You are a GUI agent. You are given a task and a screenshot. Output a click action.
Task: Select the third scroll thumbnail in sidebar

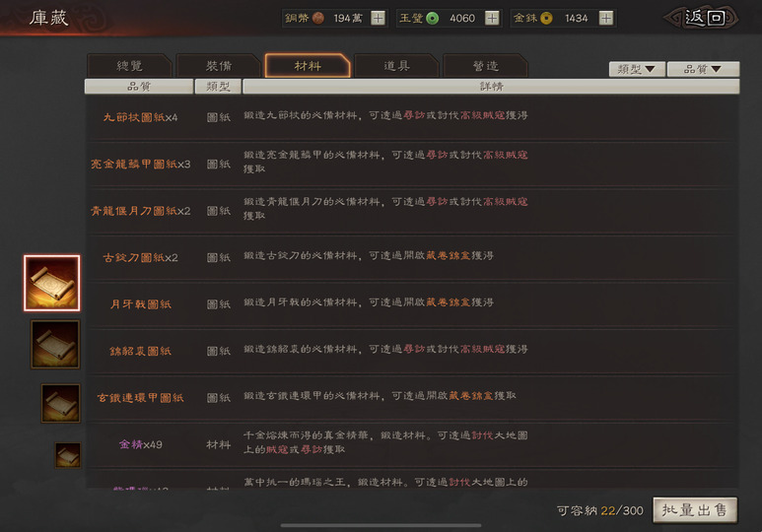click(x=61, y=403)
